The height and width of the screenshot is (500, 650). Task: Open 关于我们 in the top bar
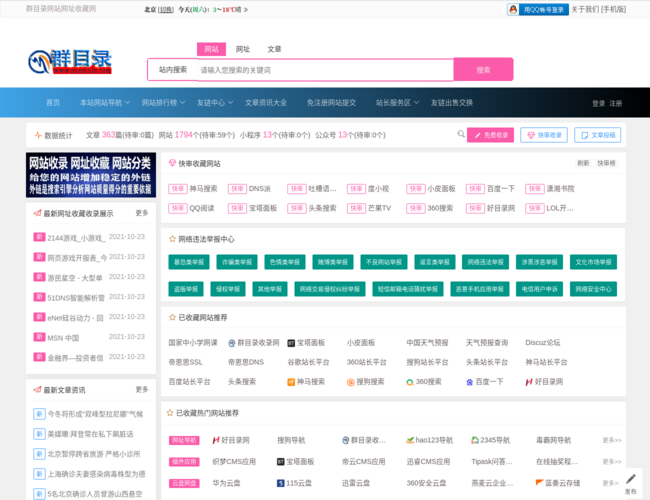[585, 9]
